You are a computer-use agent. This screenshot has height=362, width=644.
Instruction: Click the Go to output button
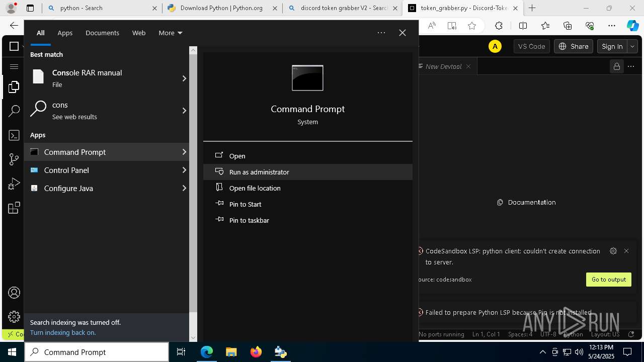pos(609,280)
